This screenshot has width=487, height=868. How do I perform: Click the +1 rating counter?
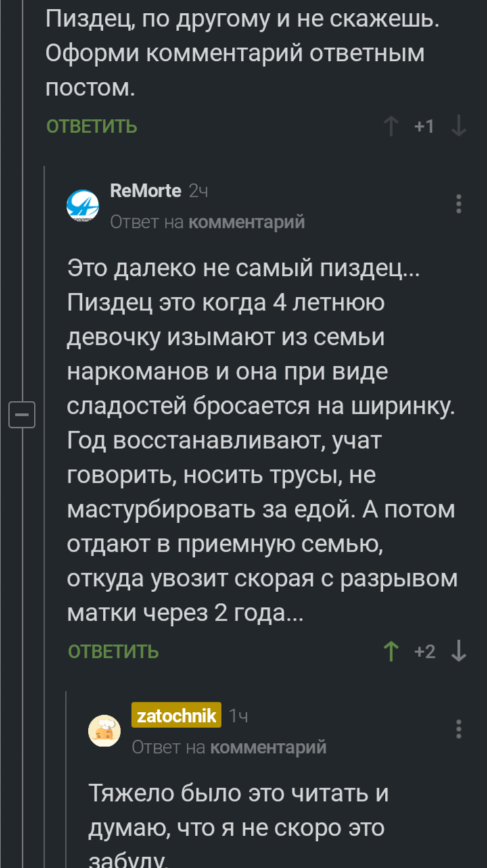pyautogui.click(x=424, y=126)
